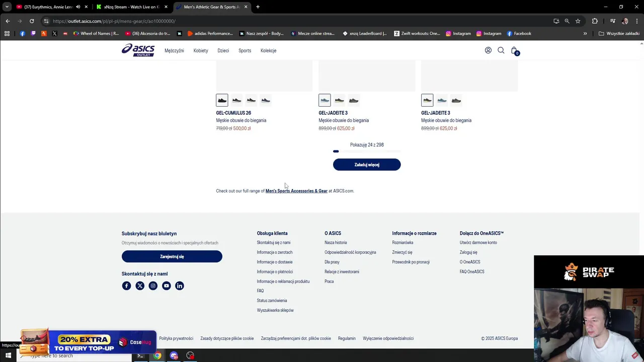Switch to the xNzq Stream Kick tab
Image resolution: width=644 pixels, height=362 pixels.
(132, 7)
